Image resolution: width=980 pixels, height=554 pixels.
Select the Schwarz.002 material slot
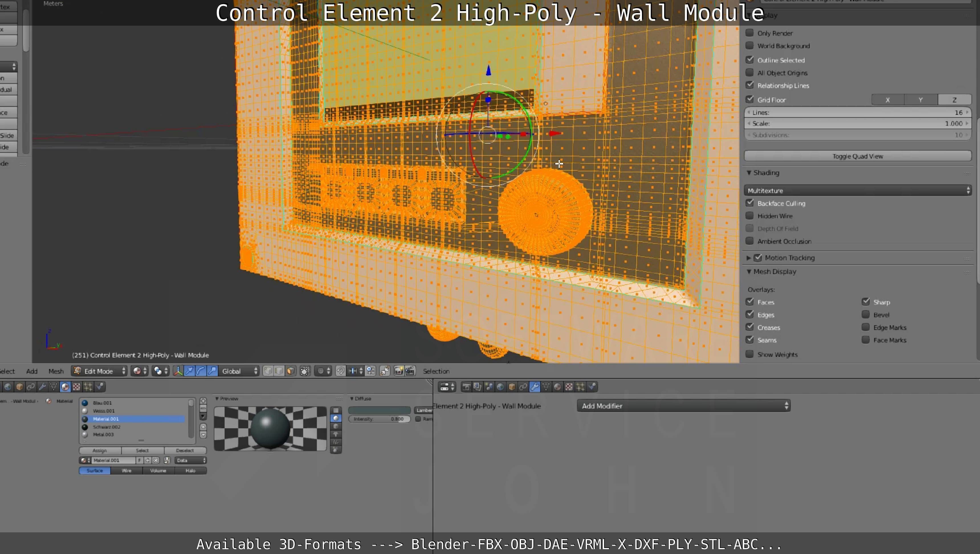(x=133, y=427)
